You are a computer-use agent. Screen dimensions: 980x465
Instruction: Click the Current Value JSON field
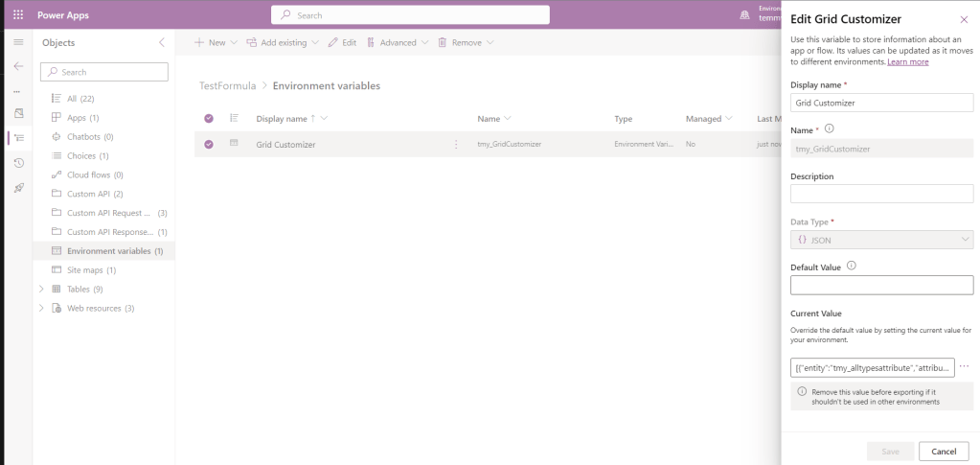[872, 368]
